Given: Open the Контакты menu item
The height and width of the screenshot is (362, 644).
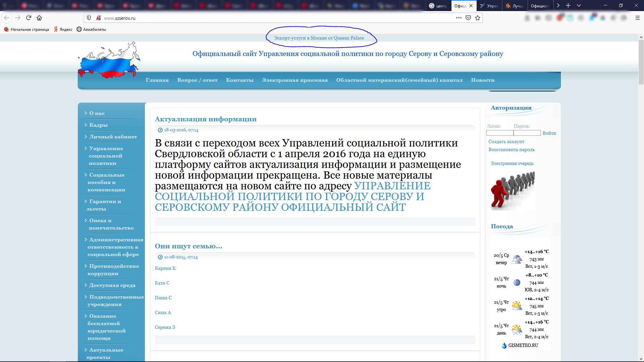Looking at the screenshot, I should [x=239, y=80].
